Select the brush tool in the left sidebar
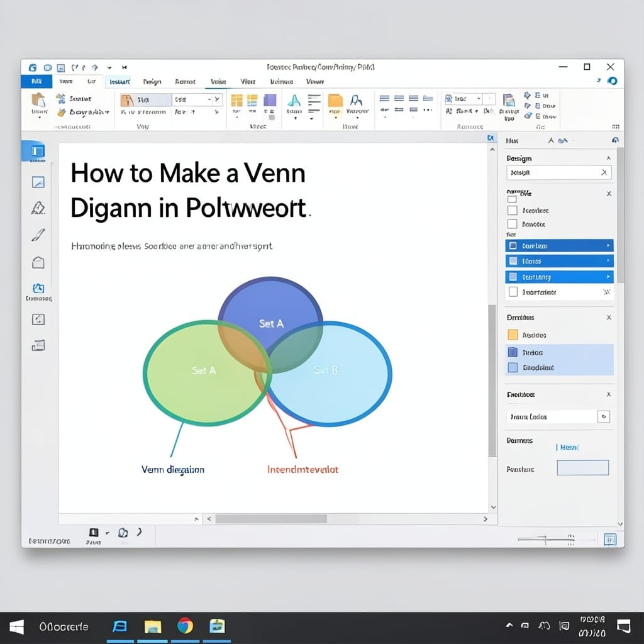This screenshot has height=644, width=644. click(38, 235)
